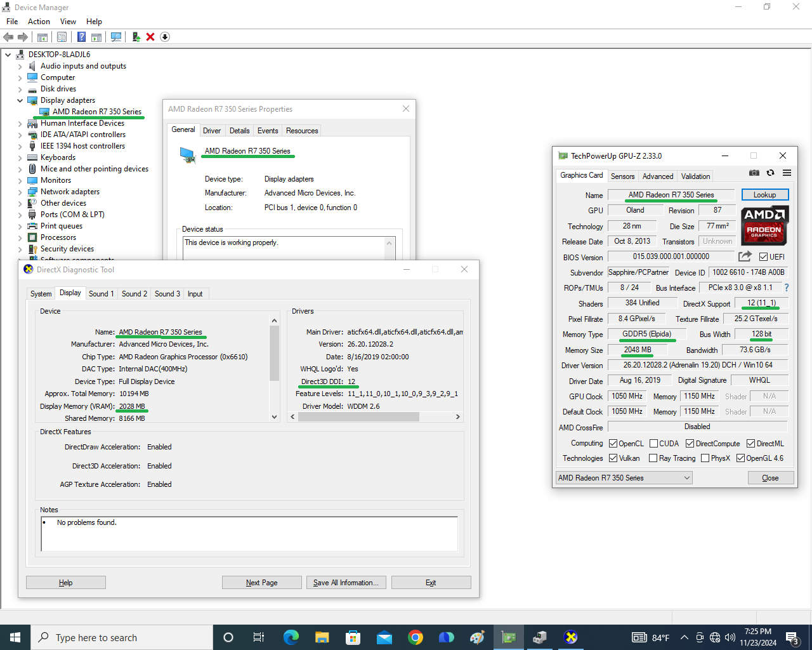This screenshot has height=650, width=812.
Task: Collapse the Display adapters tree node
Action: point(20,100)
